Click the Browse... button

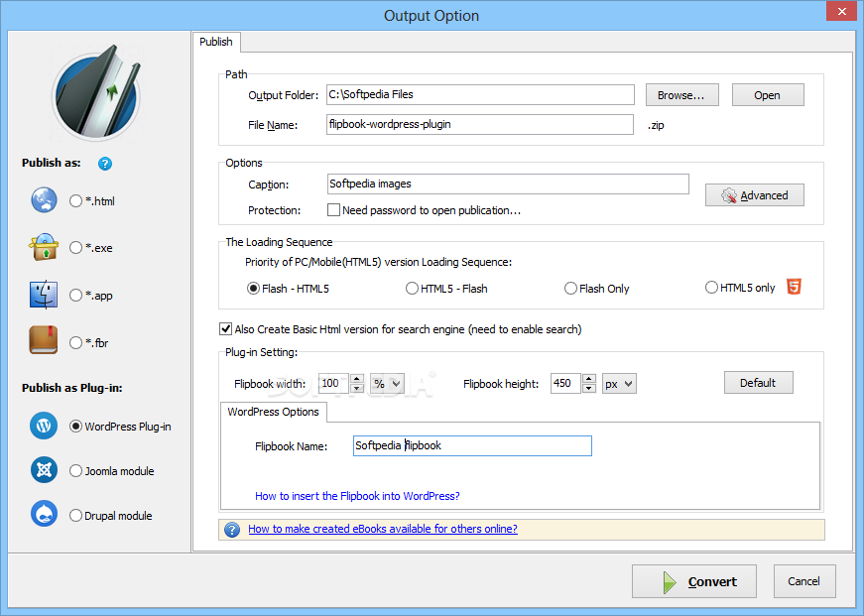coord(681,95)
